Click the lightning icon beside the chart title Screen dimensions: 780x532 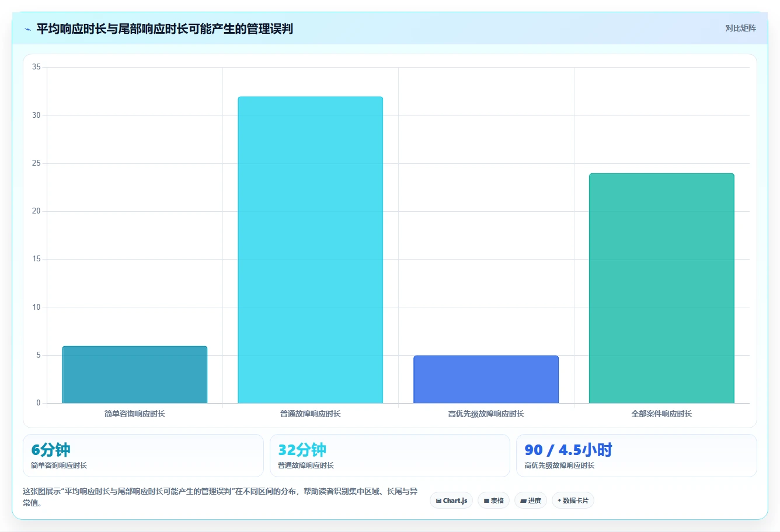(x=27, y=29)
